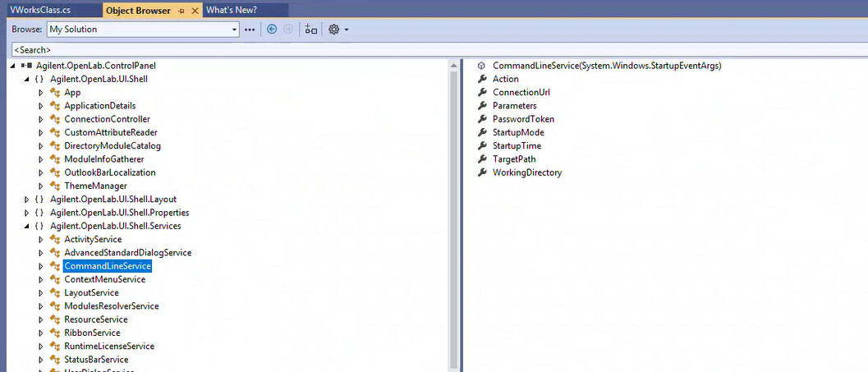Pin the Object Browser tab
The height and width of the screenshot is (372, 868).
[x=181, y=11]
